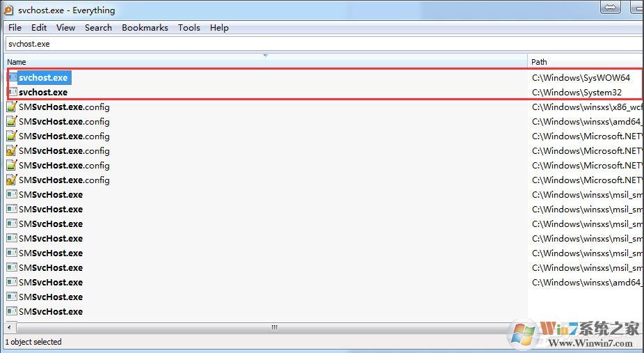644x353 pixels.
Task: Click icon of svchost.exe in SysWOW64 row
Action: tap(13, 77)
